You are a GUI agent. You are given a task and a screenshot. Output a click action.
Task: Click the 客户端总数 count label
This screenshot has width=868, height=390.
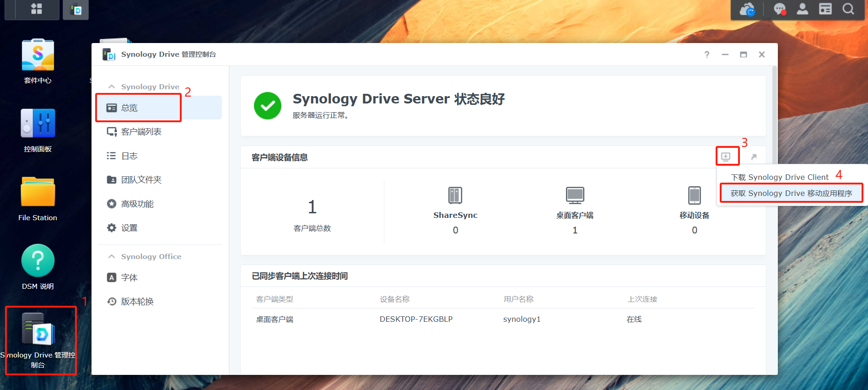(312, 228)
